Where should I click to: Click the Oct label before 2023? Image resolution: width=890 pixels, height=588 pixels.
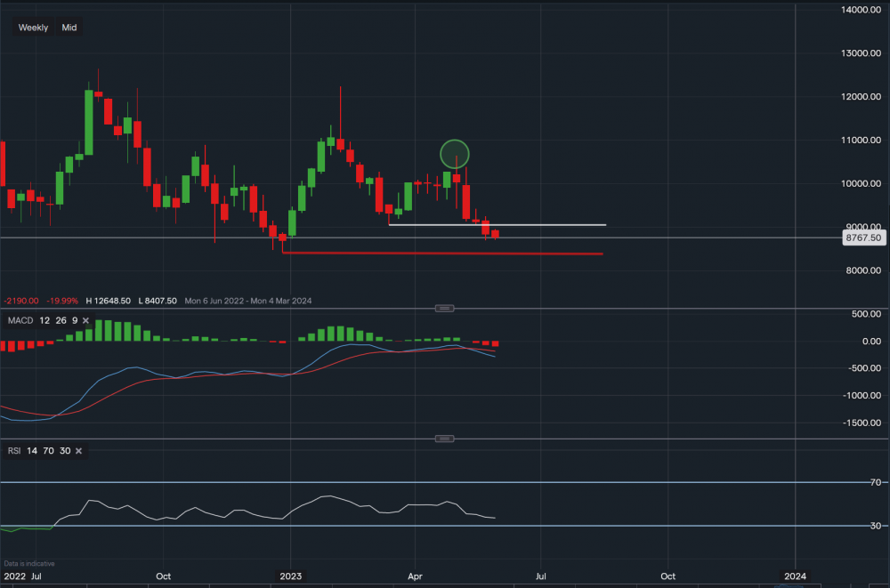[x=163, y=576]
